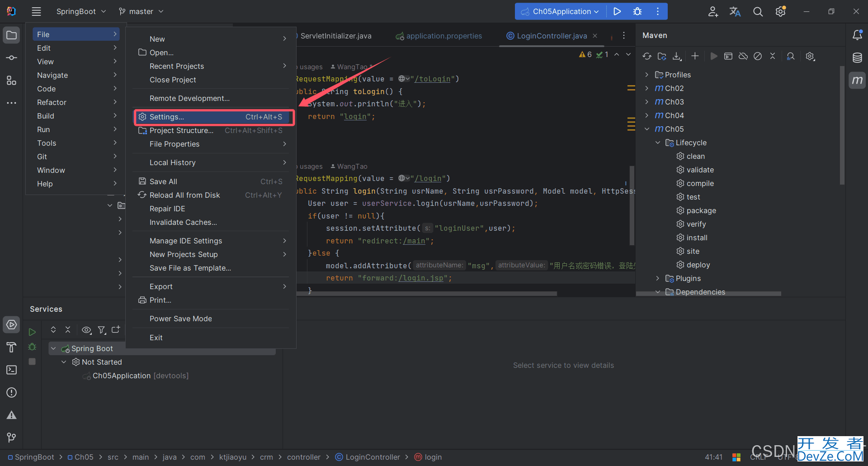This screenshot has width=868, height=466.
Task: Choose Project Structure... menu entry
Action: 211,130
